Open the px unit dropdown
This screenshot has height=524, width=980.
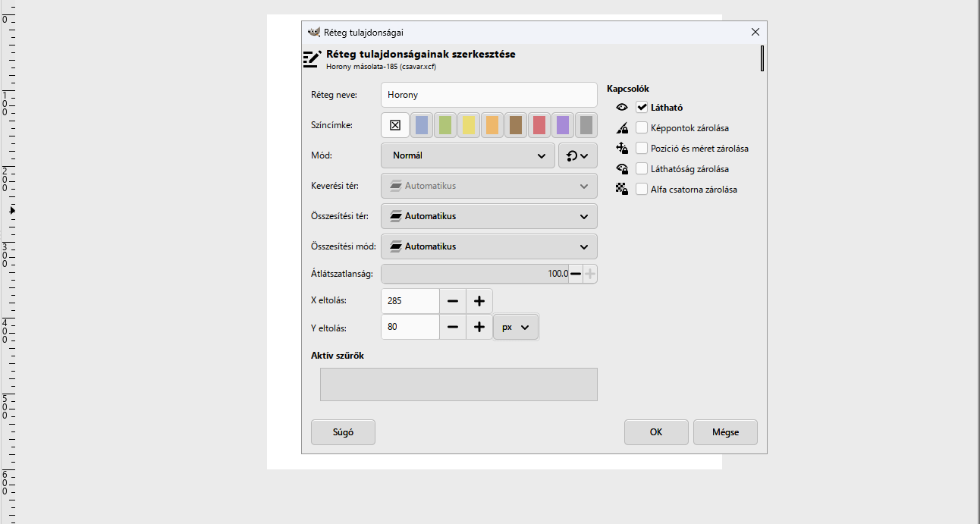point(517,327)
